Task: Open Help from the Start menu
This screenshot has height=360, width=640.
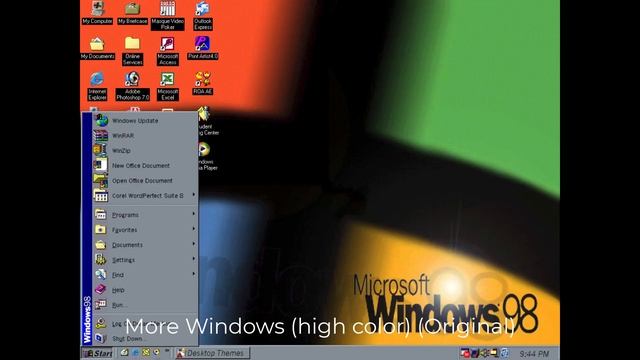Action: [145, 290]
